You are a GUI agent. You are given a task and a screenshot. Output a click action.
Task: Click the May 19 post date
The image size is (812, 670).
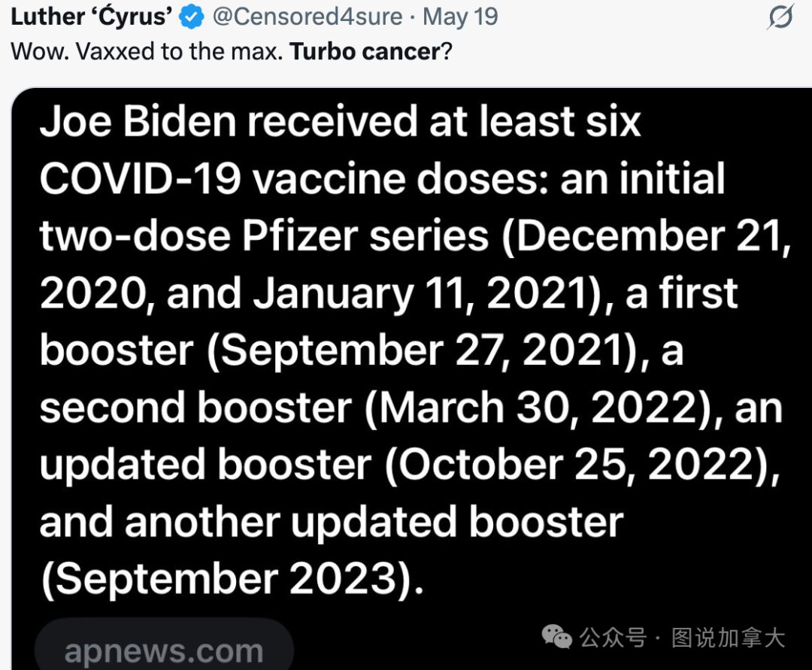[x=461, y=17]
